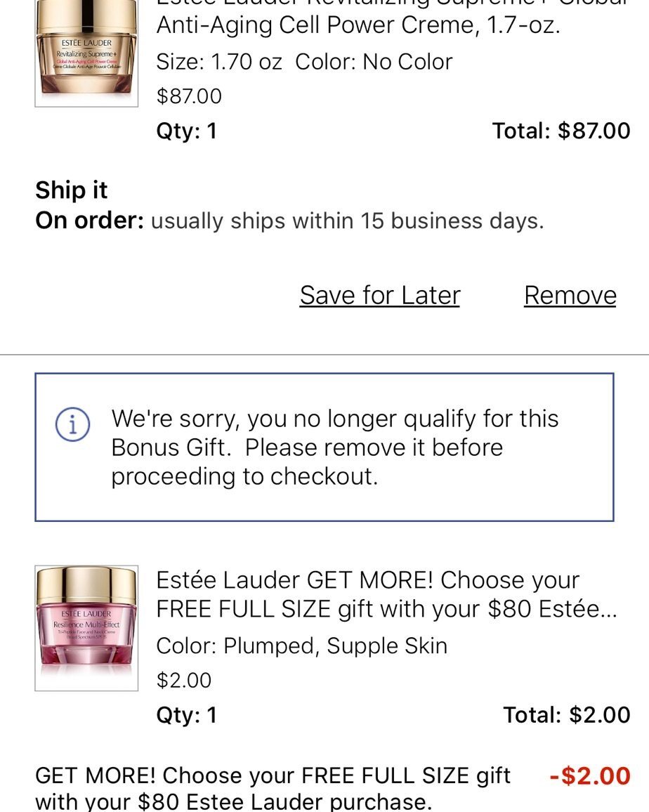Viewport: 649px width, 812px height.
Task: Tap the Save for Later link
Action: 379,296
